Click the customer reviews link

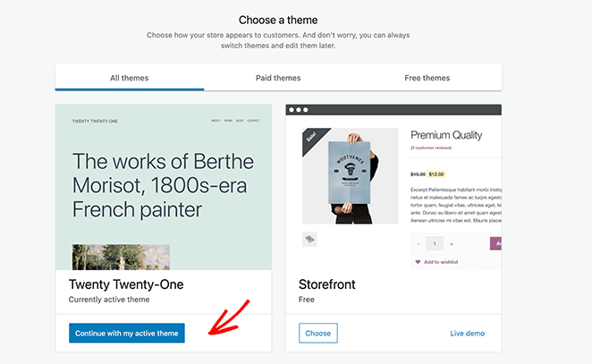432,148
